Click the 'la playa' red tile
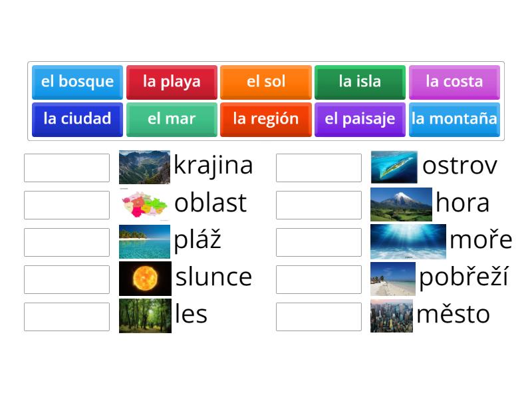Screen dimensions: 532x399 tap(172, 82)
